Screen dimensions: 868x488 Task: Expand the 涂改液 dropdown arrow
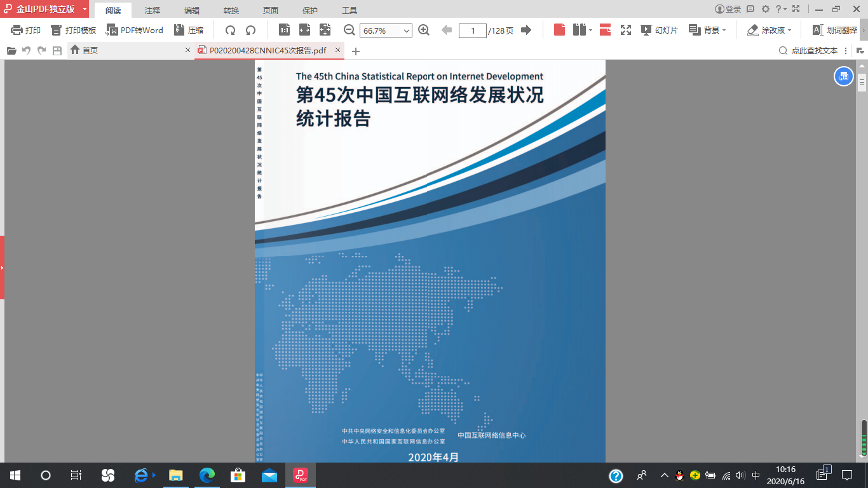[x=789, y=30]
